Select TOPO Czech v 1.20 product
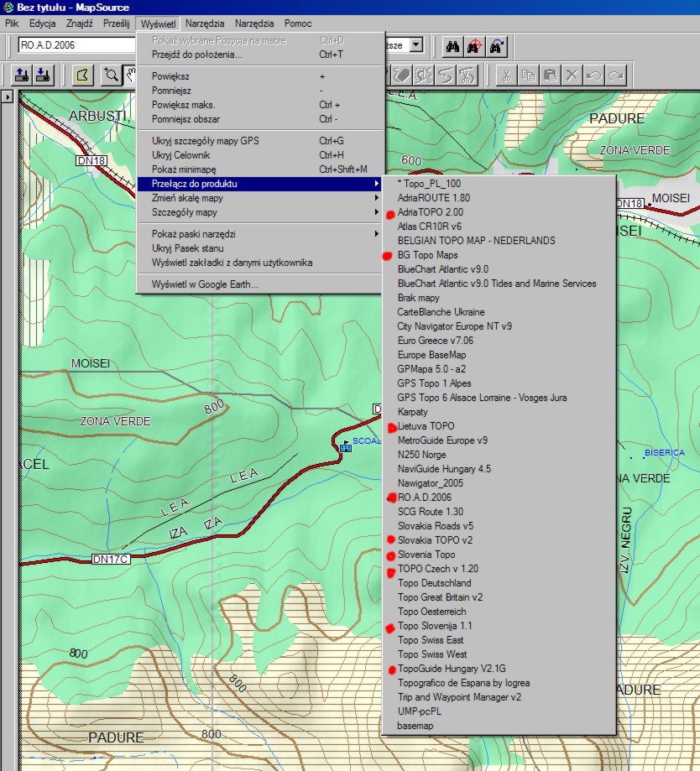This screenshot has height=771, width=700. [499, 569]
